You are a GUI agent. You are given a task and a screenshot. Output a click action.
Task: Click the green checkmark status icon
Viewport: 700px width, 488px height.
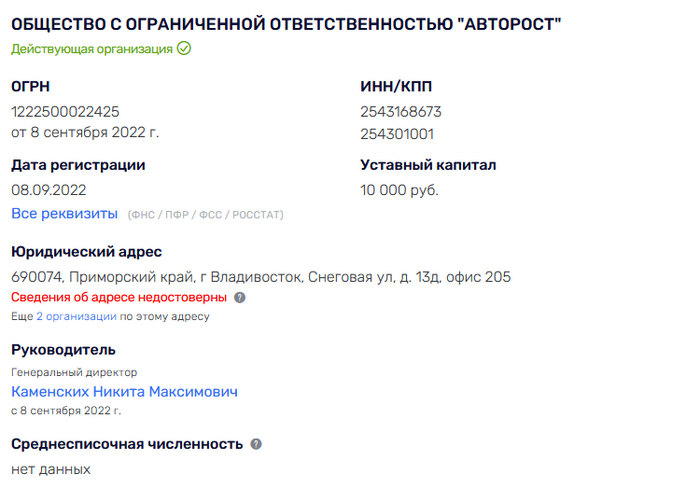[x=184, y=48]
